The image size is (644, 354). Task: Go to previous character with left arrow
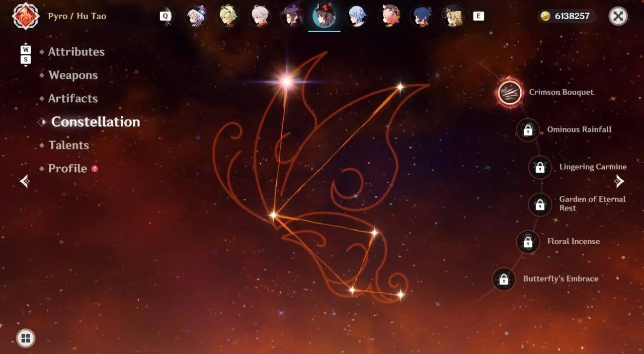click(24, 181)
